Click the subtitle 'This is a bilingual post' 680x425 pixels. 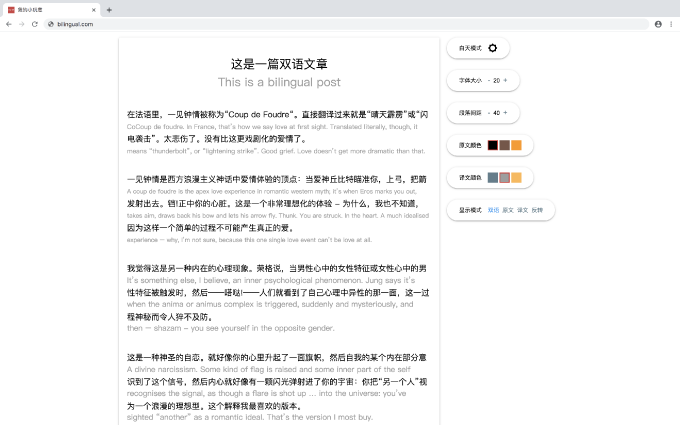tap(279, 82)
